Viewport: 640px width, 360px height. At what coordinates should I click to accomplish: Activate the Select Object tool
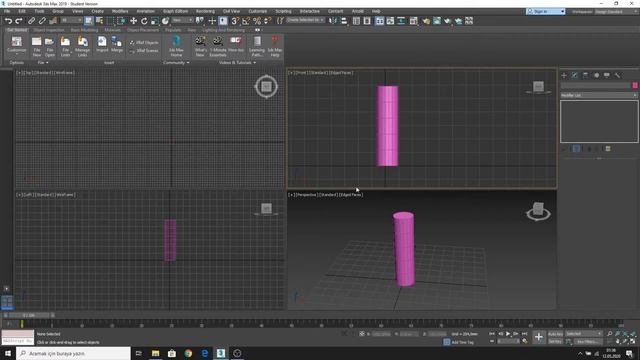89,20
